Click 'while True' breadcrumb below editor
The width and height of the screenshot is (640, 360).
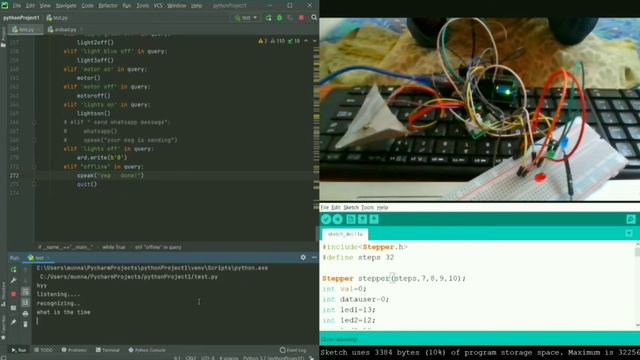pyautogui.click(x=113, y=247)
